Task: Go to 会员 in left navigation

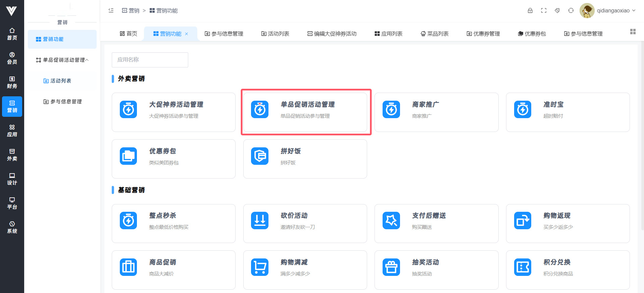Action: coord(12,58)
